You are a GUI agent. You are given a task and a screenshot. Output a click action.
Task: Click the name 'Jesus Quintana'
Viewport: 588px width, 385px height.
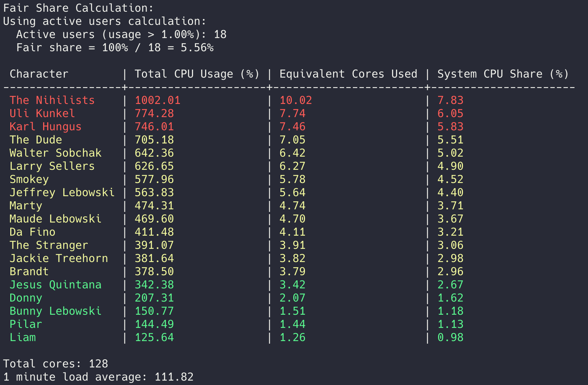coord(56,285)
